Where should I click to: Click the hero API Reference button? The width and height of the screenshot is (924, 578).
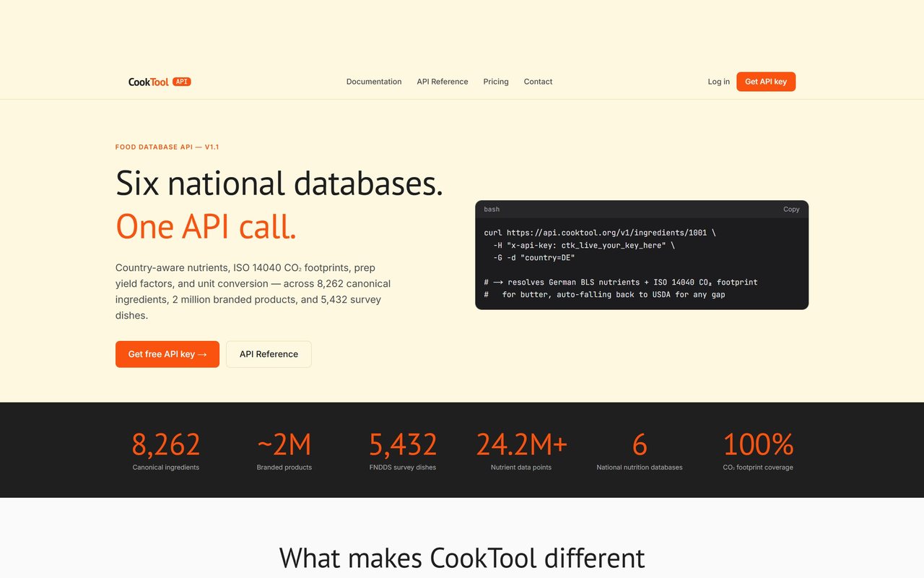[269, 354]
